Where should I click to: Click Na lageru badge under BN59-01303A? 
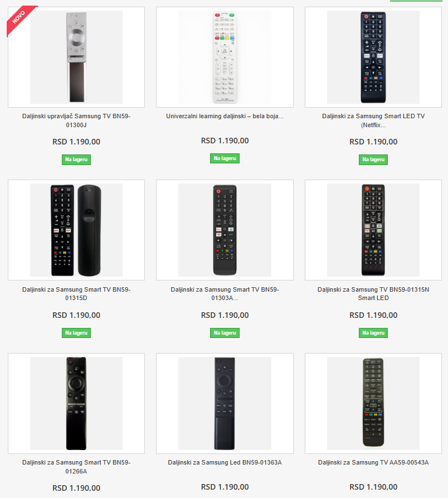tap(225, 333)
